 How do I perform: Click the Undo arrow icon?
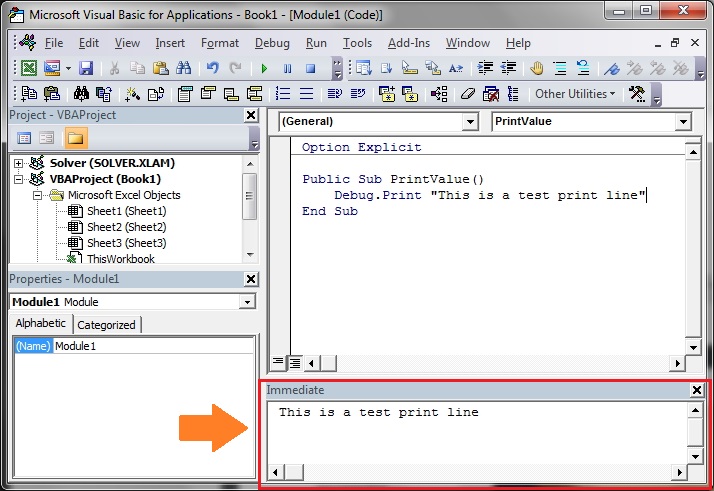(x=212, y=69)
